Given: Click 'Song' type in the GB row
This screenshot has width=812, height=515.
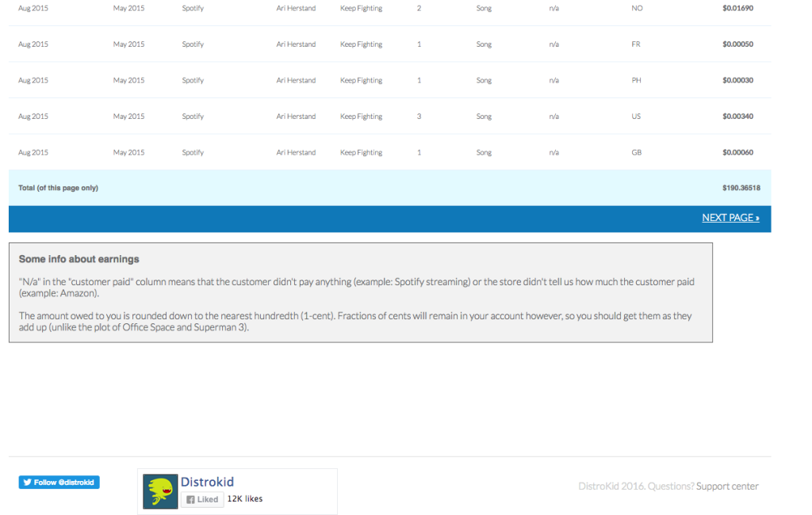Looking at the screenshot, I should pyautogui.click(x=484, y=153).
